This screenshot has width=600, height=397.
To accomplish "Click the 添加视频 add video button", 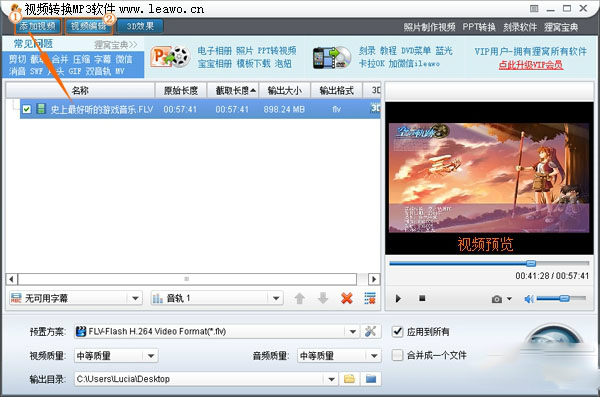I will click(x=38, y=26).
